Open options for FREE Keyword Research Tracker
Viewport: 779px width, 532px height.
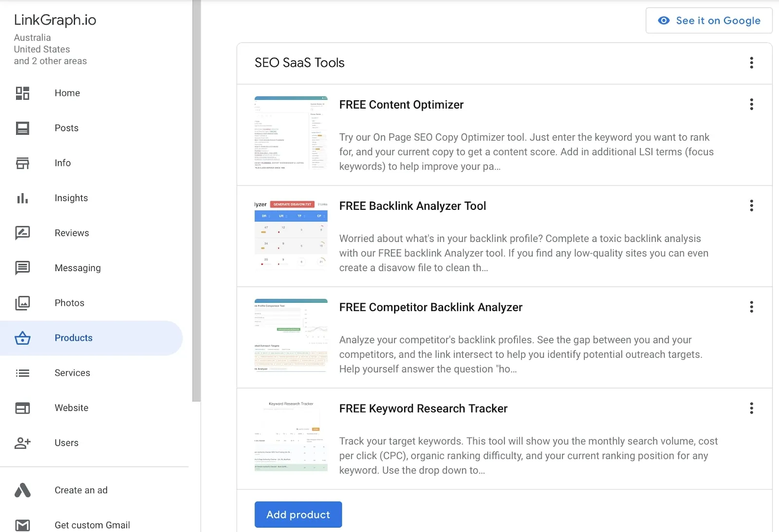click(x=752, y=408)
